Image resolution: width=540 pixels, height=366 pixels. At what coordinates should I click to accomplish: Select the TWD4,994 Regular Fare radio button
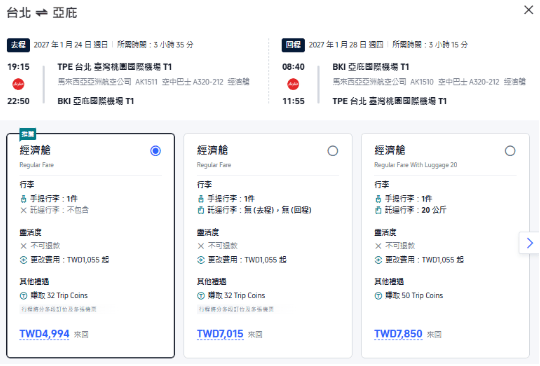click(x=155, y=151)
